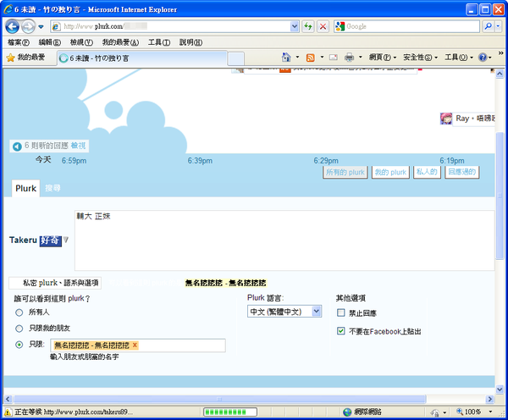Viewport: 508px width, 420px height.
Task: Click the horizontal scrollbar left arrow
Action: [8, 399]
